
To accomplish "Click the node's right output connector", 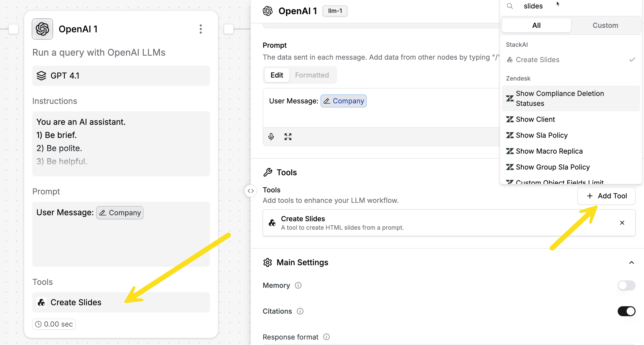I will click(228, 29).
